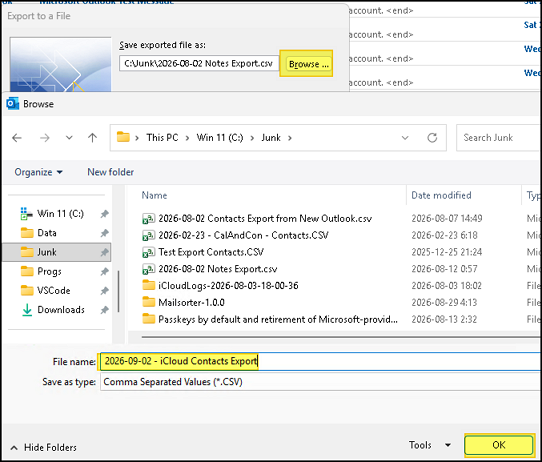
Task: Refresh the Junk folder listing
Action: click(x=432, y=138)
